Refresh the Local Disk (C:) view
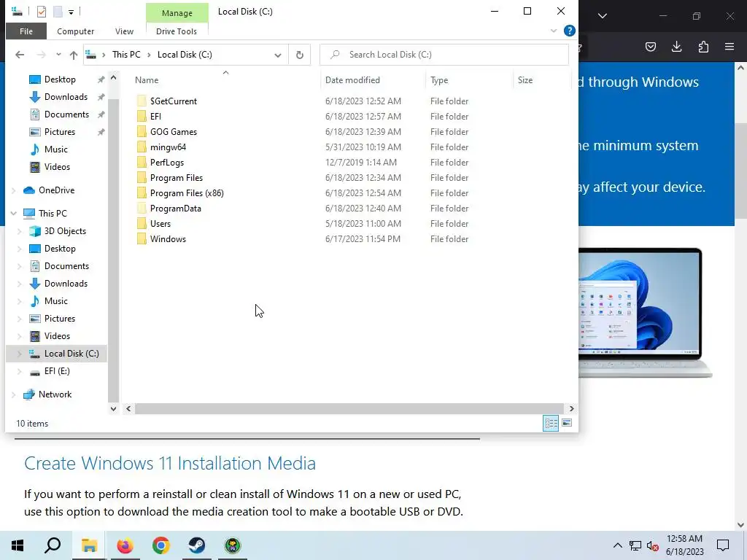The image size is (747, 560). tap(300, 55)
